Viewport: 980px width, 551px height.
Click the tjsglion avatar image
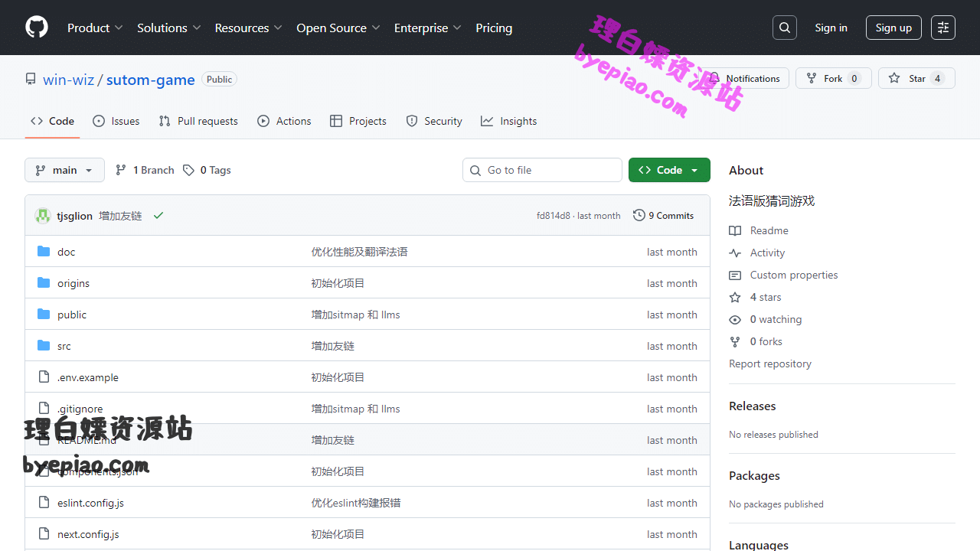click(43, 216)
